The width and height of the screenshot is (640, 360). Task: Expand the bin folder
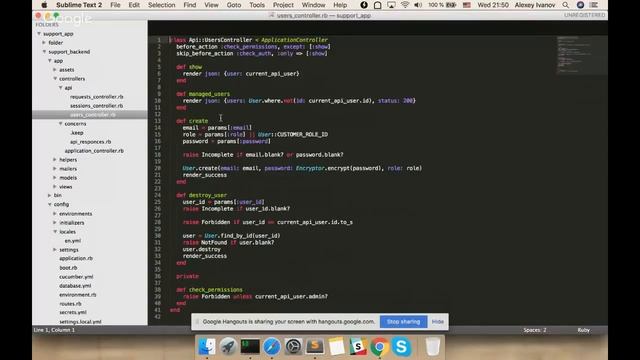(x=49, y=196)
